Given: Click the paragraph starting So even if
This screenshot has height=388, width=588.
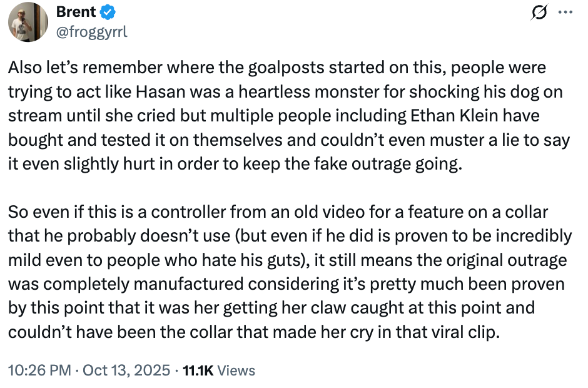Looking at the screenshot, I should pos(290,272).
